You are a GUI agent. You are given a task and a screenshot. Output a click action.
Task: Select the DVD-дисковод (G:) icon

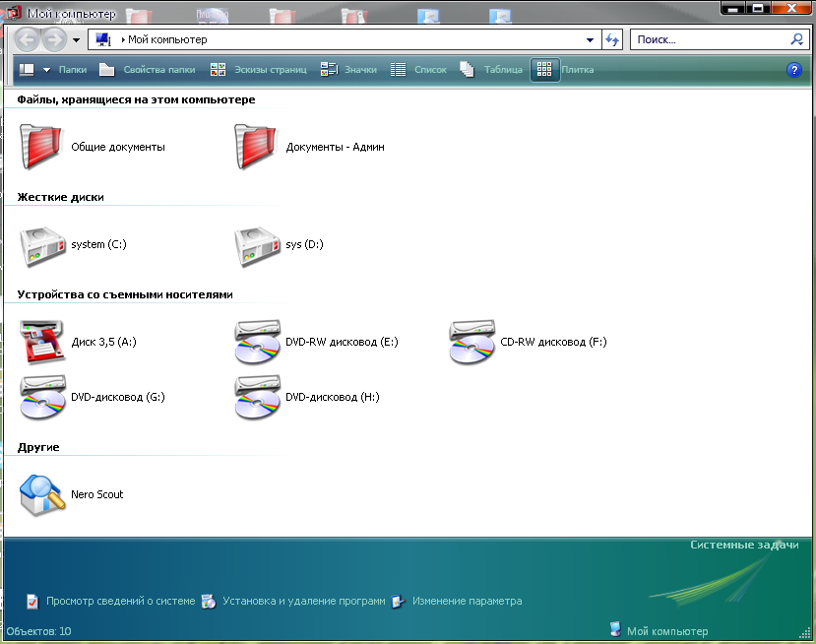click(42, 397)
